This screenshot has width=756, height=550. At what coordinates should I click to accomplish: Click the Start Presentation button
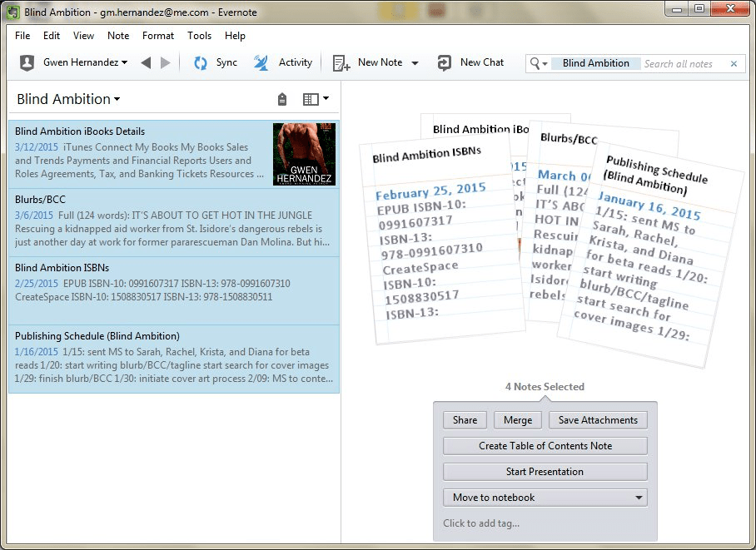pos(545,472)
